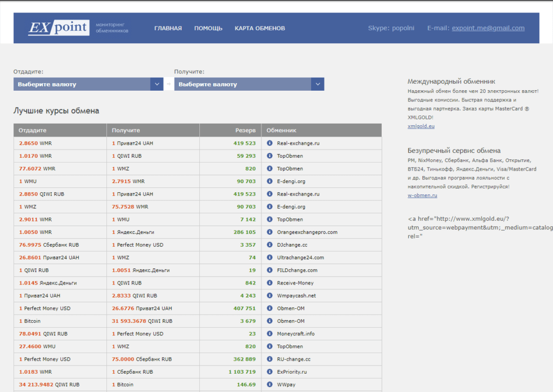Click the info icon beside Receive-Money
The image size is (553, 392).
point(270,283)
